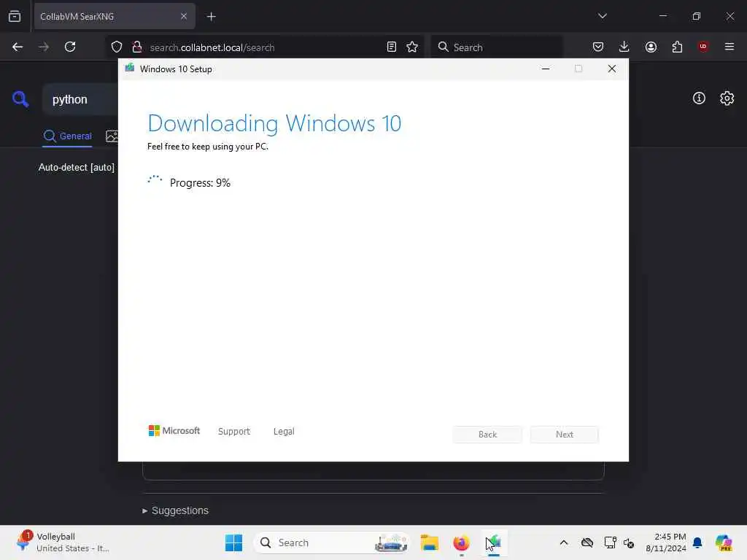Open the Firefox View icon at top left

tap(15, 16)
